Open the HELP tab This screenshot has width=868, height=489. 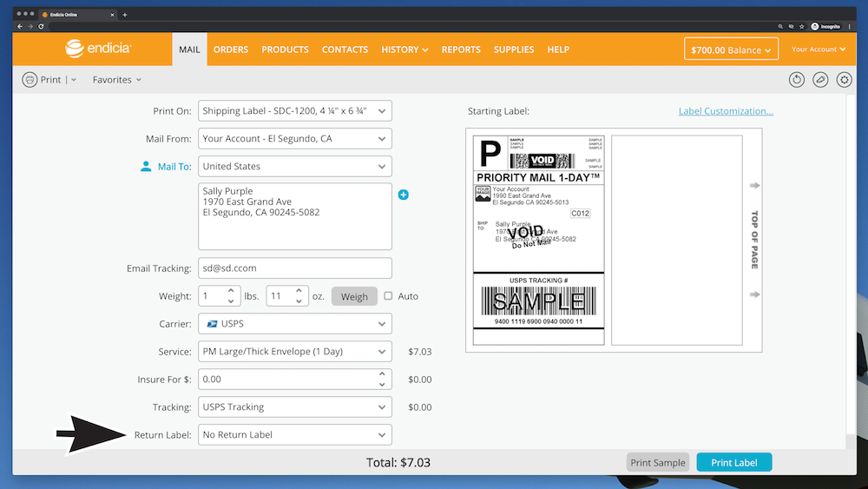pyautogui.click(x=558, y=50)
